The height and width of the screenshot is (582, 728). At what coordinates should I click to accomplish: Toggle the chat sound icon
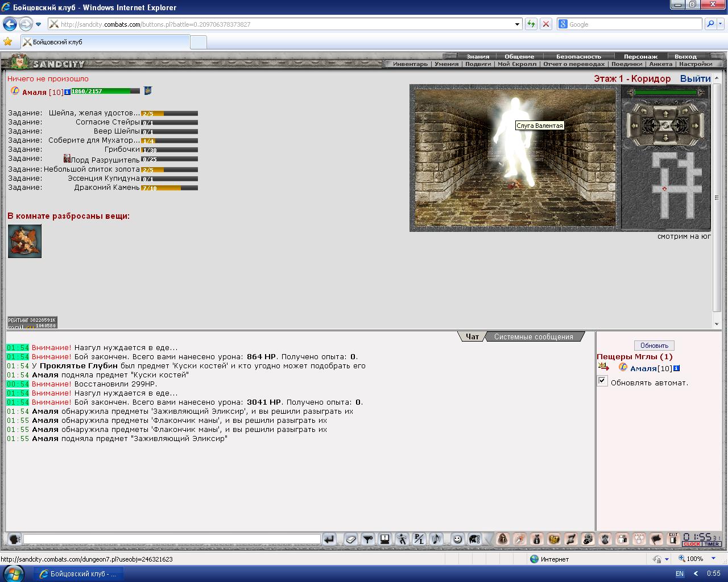point(436,539)
